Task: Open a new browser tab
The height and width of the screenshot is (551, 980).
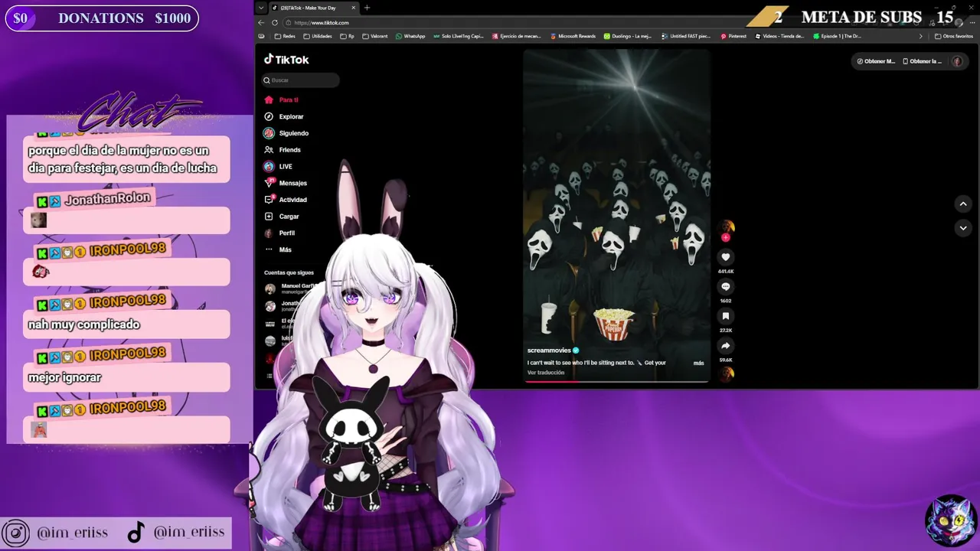Action: click(x=367, y=8)
